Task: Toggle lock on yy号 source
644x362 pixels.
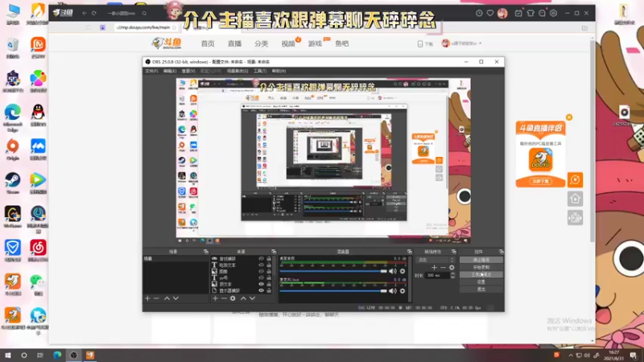Action: [x=269, y=278]
